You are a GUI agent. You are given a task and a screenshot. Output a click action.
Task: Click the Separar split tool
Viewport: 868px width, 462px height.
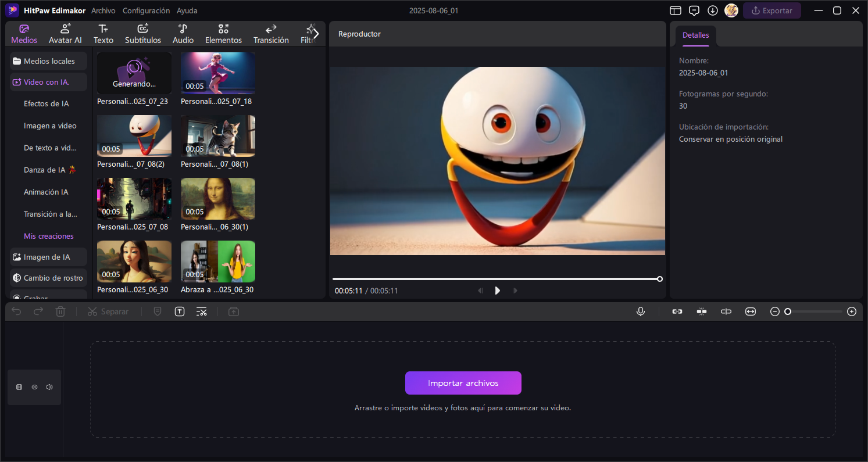[x=108, y=311]
